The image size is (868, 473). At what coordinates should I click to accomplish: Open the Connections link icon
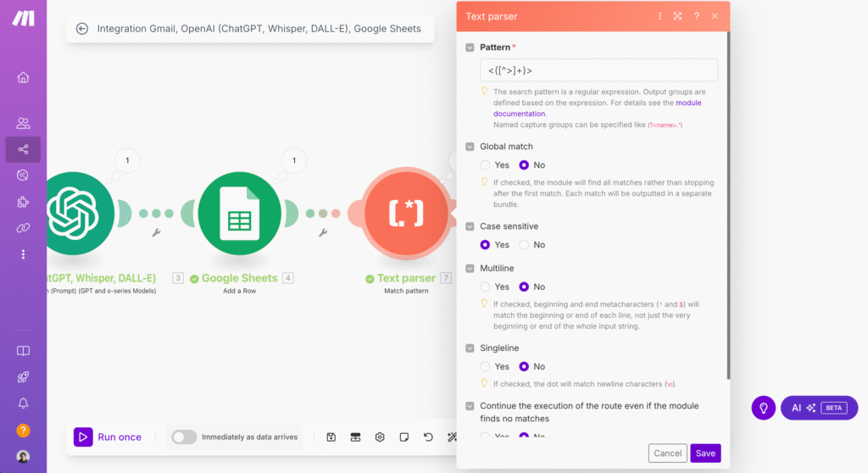23,228
